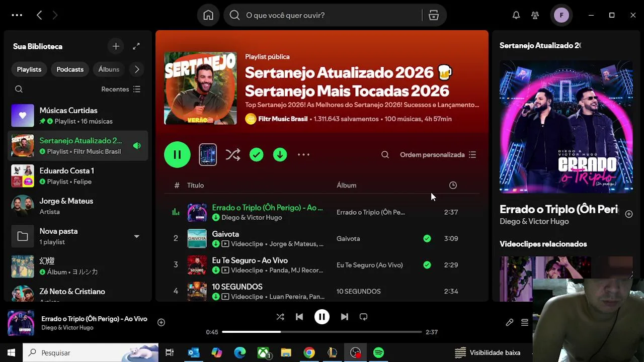644x362 pixels.
Task: Open Ordem personalizada sort dropdown
Action: pyautogui.click(x=438, y=155)
